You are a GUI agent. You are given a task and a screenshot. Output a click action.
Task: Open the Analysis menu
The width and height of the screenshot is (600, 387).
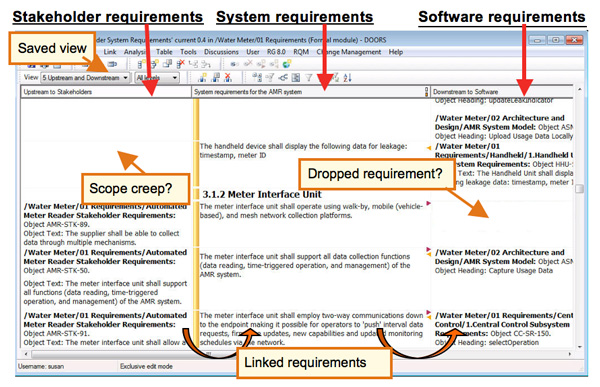[135, 52]
